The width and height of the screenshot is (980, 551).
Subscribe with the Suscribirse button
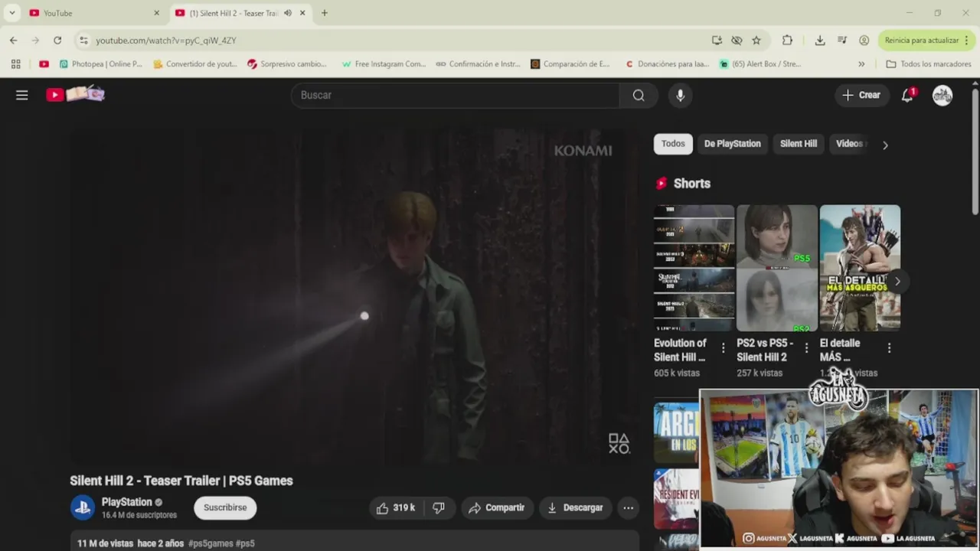coord(225,507)
